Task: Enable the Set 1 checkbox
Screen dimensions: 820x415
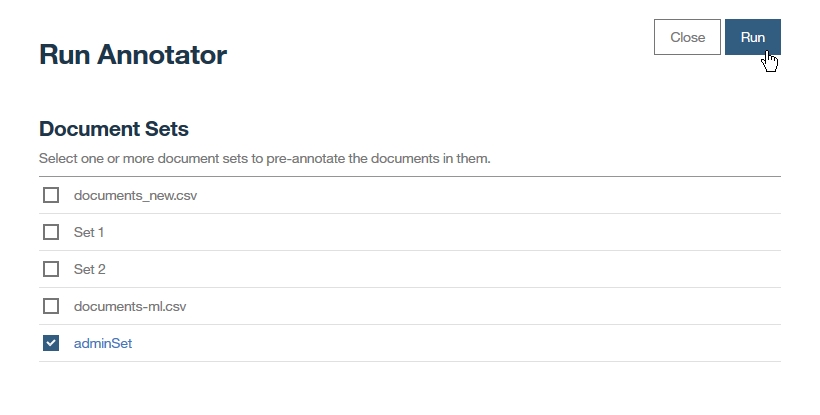Action: coord(51,232)
